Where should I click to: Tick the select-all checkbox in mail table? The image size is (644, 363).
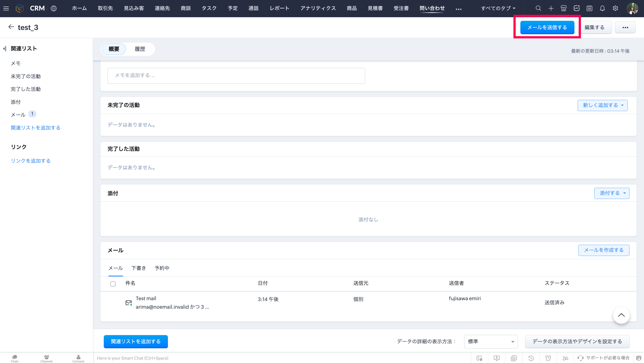113,284
